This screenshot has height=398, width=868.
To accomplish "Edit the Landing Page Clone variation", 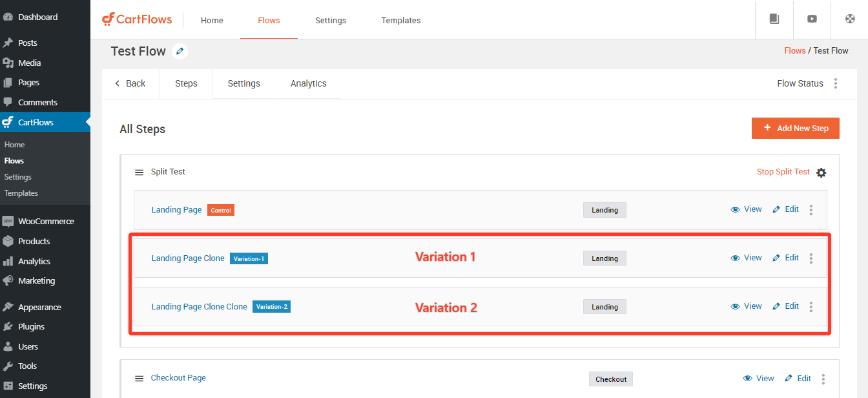I will click(x=786, y=258).
